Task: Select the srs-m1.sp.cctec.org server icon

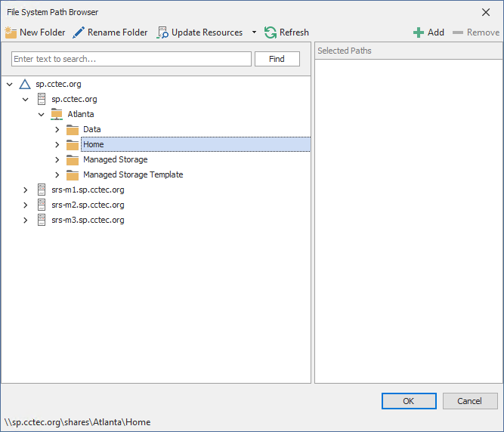Action: point(41,190)
